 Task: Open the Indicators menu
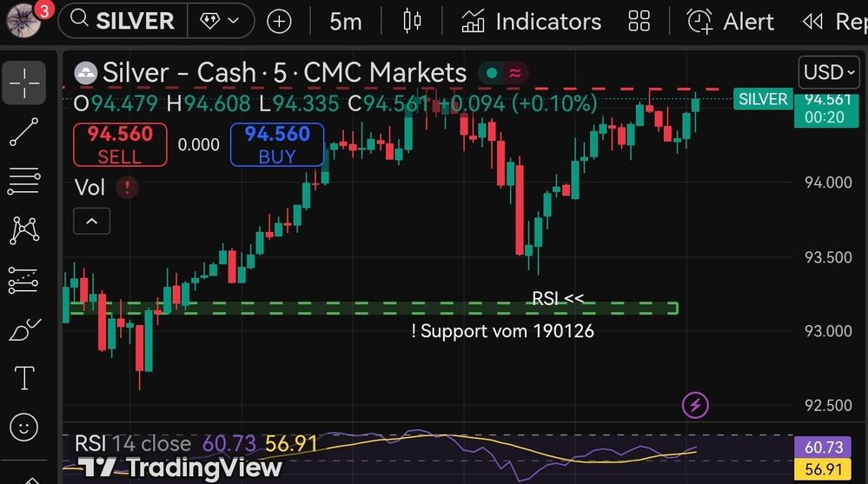tap(531, 22)
